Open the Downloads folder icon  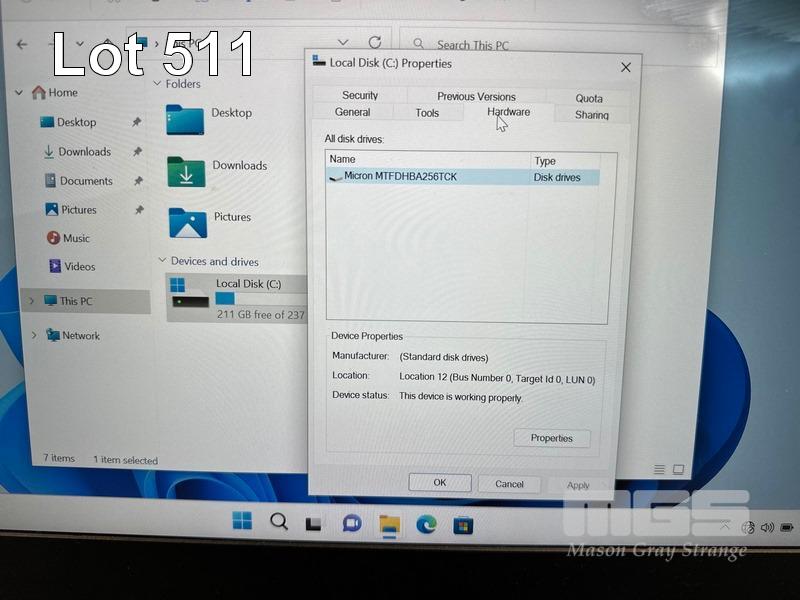tap(186, 171)
